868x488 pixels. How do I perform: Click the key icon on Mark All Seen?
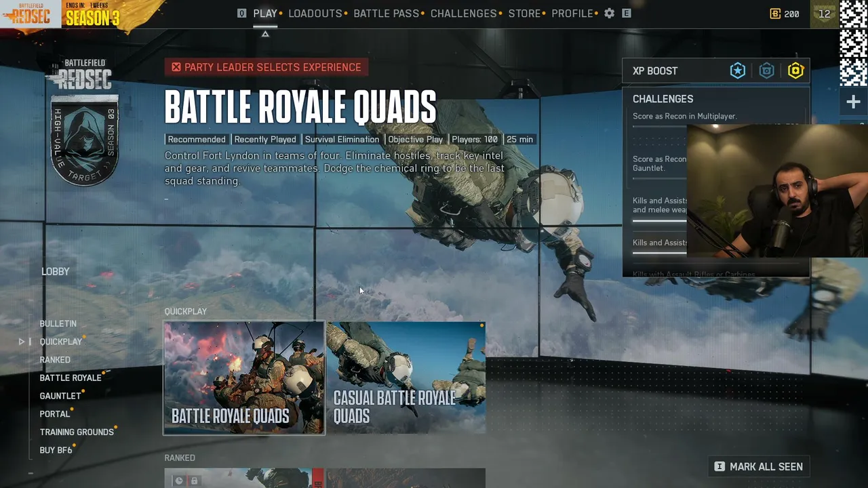719,466
